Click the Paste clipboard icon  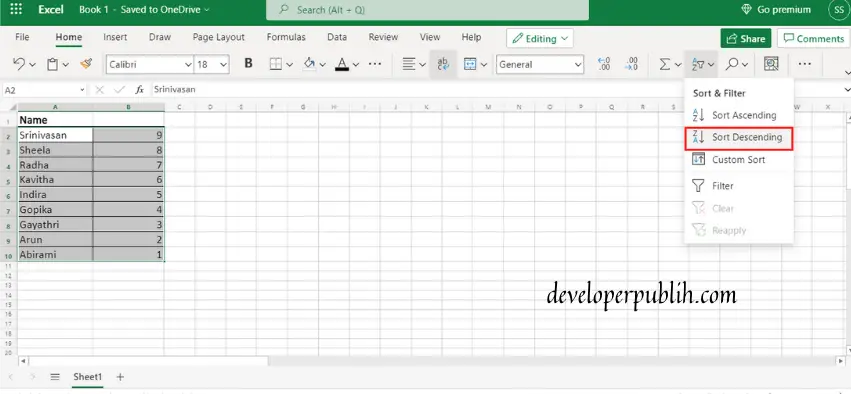[53, 64]
